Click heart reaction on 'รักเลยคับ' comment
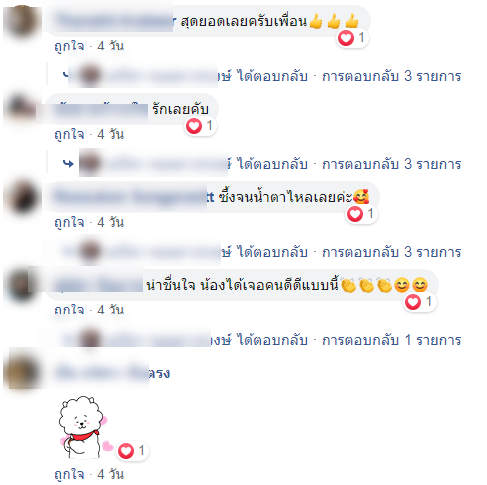 coord(194,126)
